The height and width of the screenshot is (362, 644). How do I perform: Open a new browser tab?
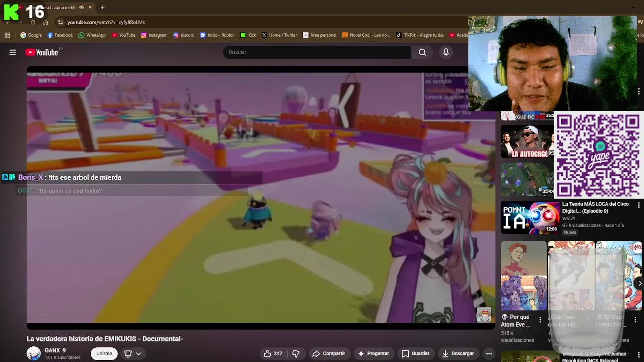[102, 7]
